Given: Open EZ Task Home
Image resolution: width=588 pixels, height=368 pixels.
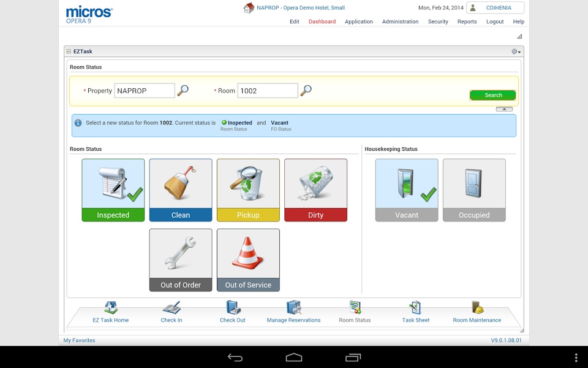Looking at the screenshot, I should click(x=111, y=312).
